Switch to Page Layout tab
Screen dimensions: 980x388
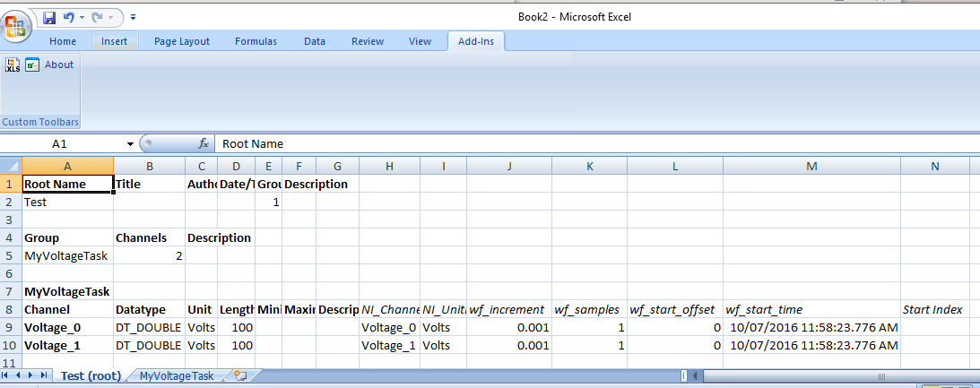(x=182, y=41)
